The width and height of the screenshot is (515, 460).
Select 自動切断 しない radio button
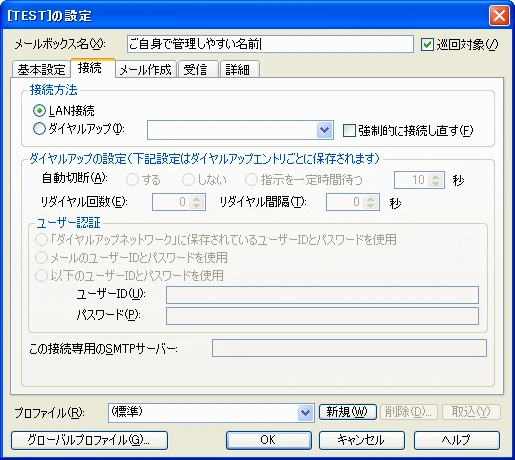click(x=188, y=180)
